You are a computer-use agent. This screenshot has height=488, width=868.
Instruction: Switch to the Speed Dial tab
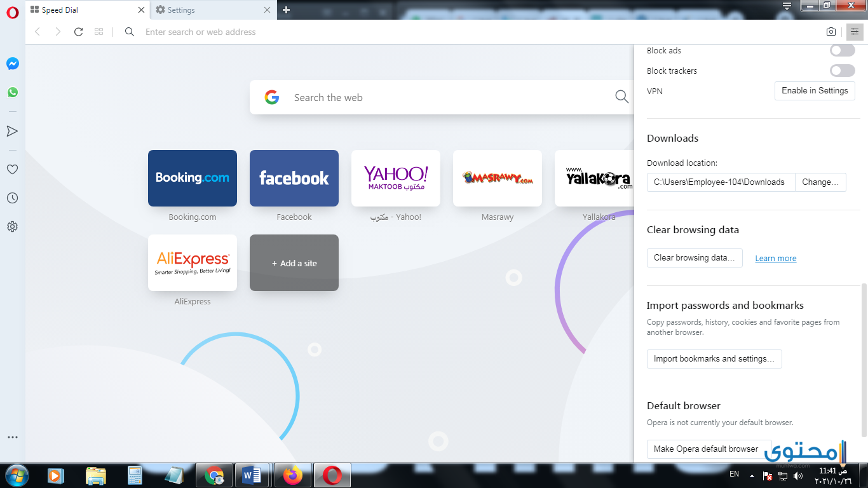click(x=88, y=10)
